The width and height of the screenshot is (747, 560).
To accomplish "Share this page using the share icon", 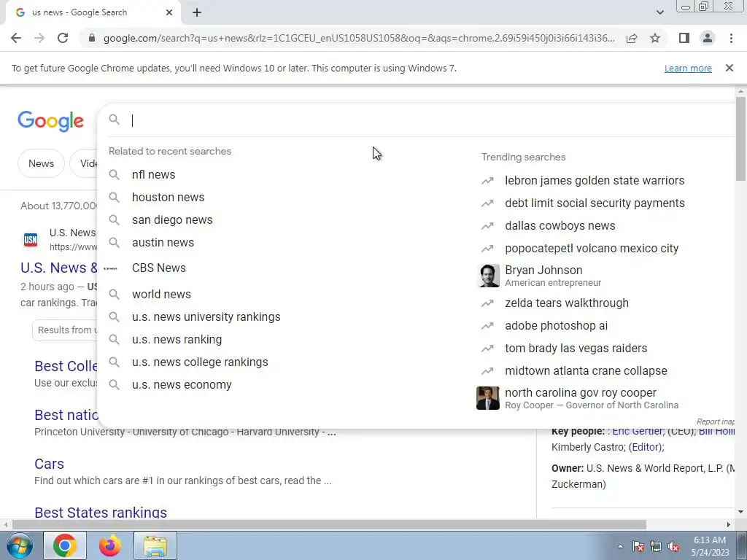I will pos(632,38).
